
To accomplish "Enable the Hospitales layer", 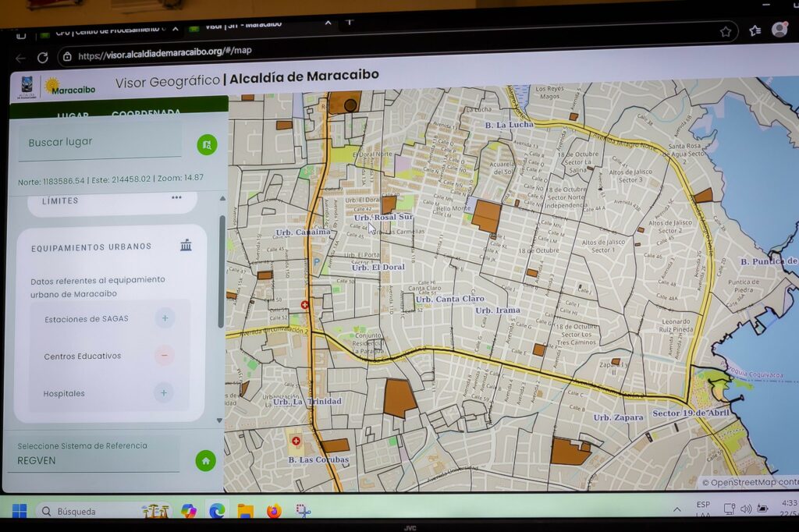I will coord(163,392).
